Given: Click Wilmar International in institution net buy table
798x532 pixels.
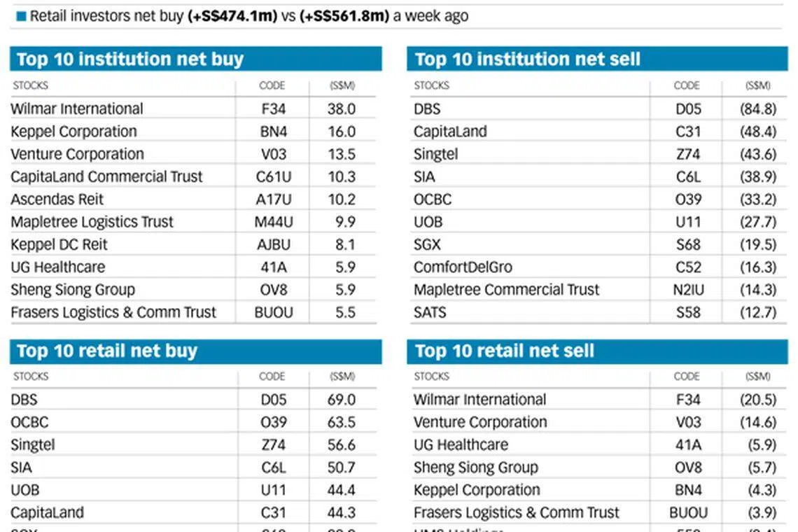Looking at the screenshot, I should pyautogui.click(x=77, y=109).
